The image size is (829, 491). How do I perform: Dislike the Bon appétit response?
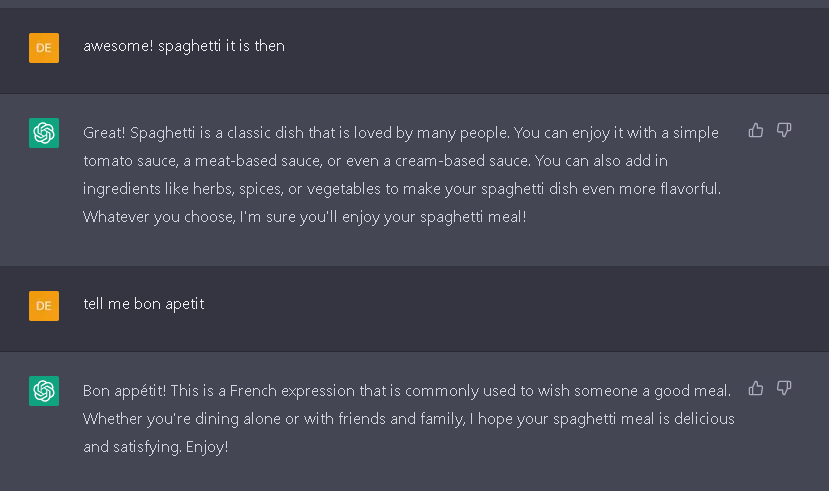[784, 388]
